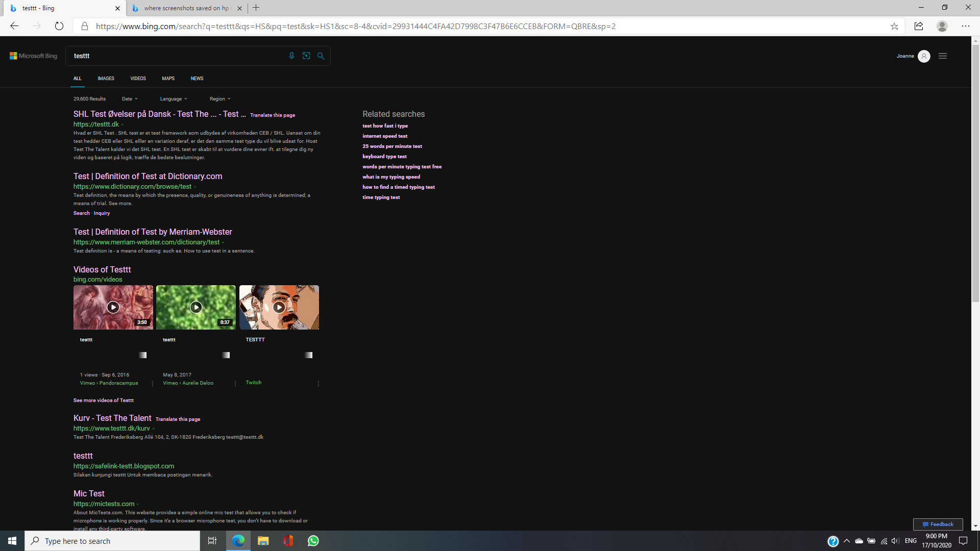Expand the Region filter dropdown
The height and width of the screenshot is (551, 980).
point(220,99)
